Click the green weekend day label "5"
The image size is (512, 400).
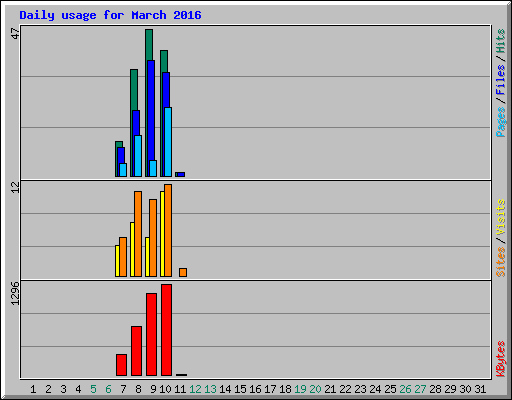click(93, 389)
